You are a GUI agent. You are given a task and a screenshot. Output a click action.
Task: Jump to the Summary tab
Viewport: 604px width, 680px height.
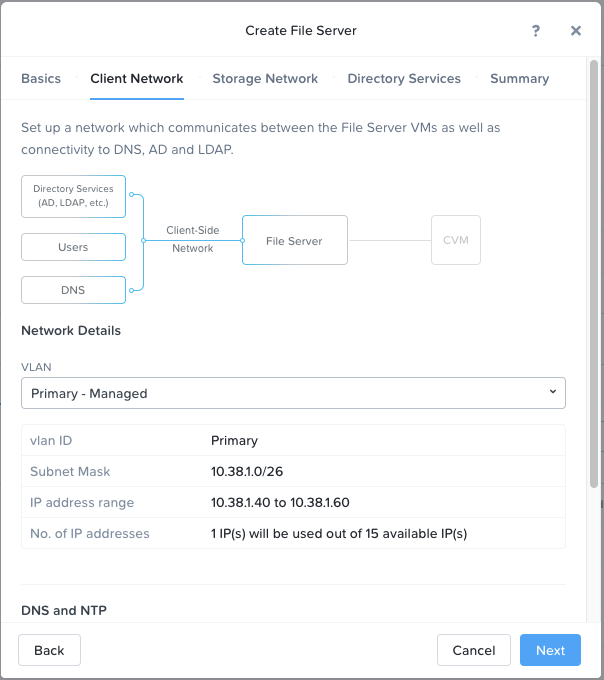(519, 78)
